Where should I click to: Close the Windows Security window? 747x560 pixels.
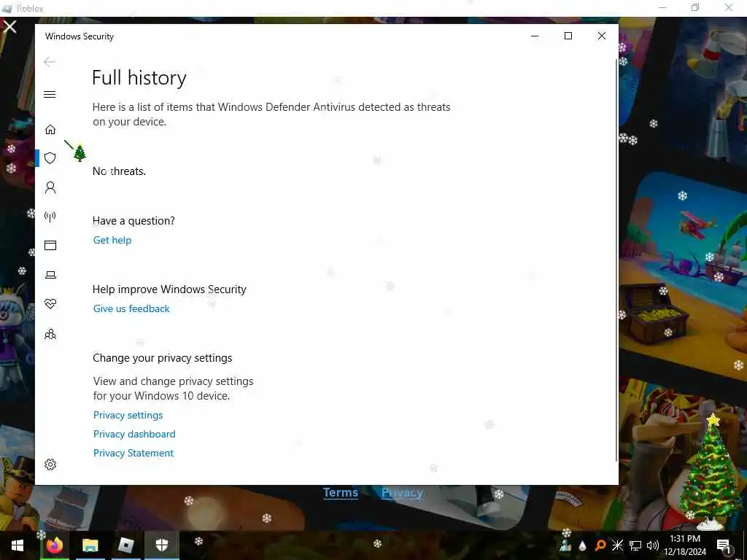pos(602,36)
